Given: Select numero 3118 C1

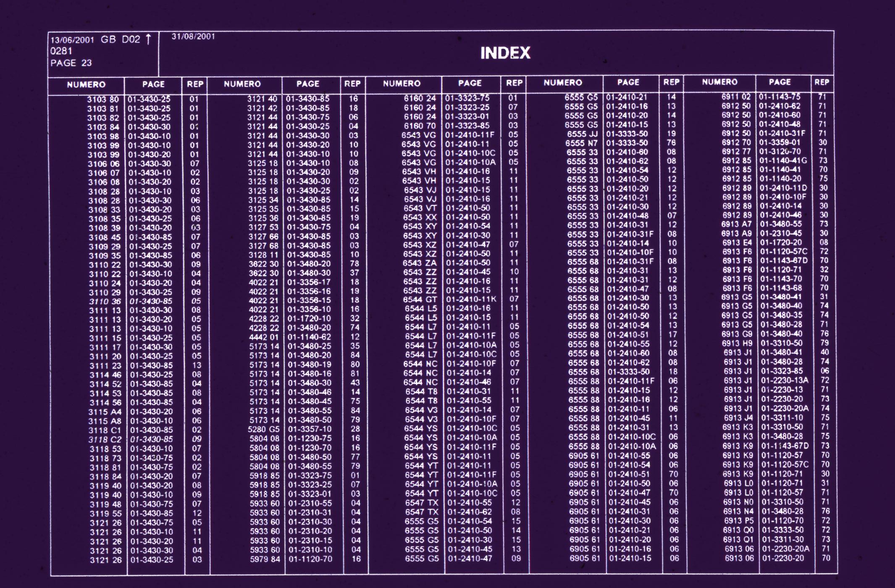Looking at the screenshot, I should [x=105, y=430].
